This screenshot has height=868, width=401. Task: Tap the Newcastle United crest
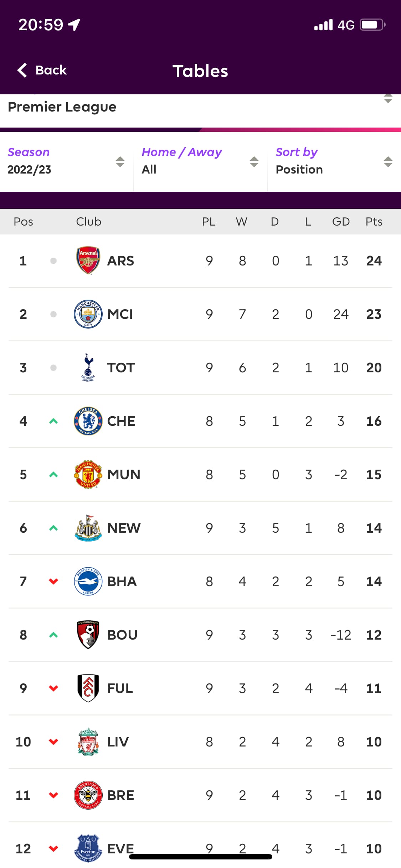tap(88, 528)
